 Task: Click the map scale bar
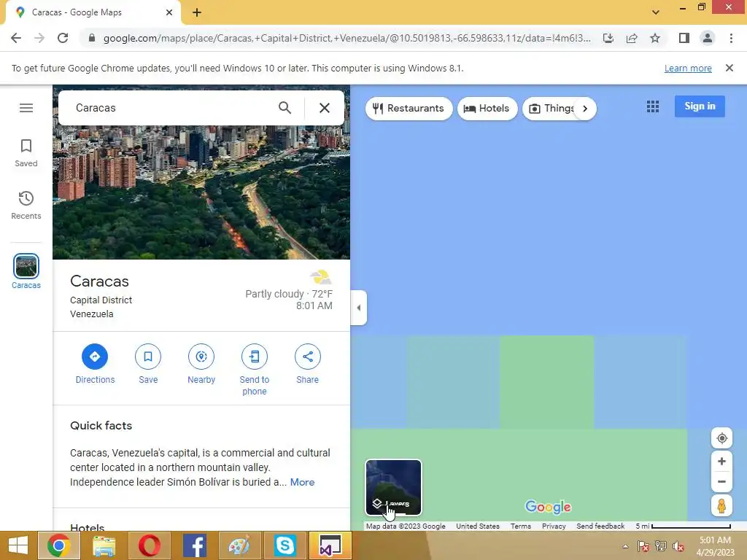(683, 526)
